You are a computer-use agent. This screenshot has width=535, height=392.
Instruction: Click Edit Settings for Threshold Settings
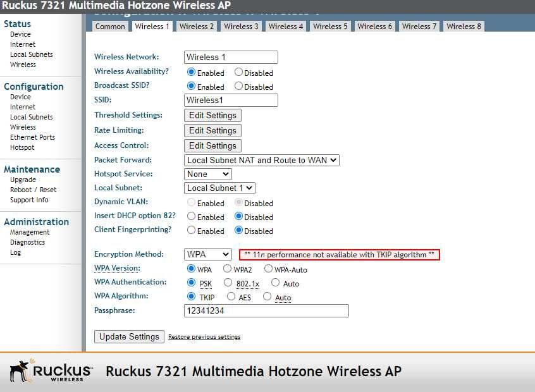212,115
